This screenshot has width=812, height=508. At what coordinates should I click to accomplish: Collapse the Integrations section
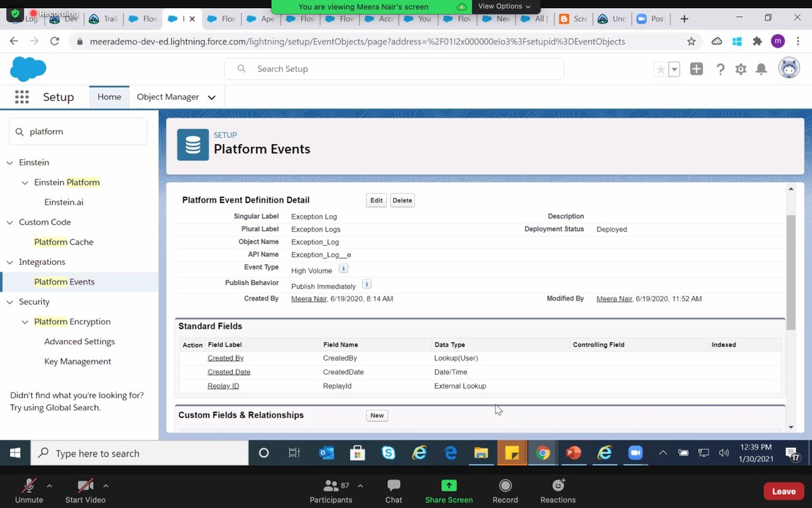pyautogui.click(x=10, y=262)
